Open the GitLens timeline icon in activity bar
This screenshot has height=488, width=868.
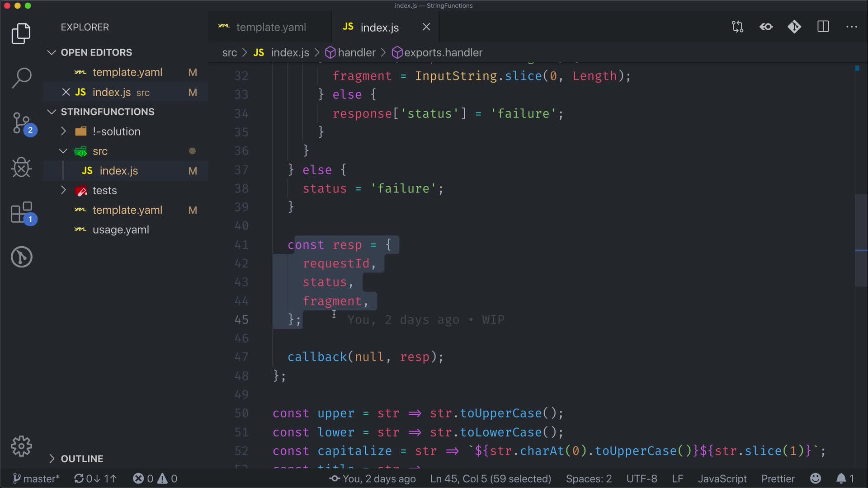pyautogui.click(x=21, y=257)
